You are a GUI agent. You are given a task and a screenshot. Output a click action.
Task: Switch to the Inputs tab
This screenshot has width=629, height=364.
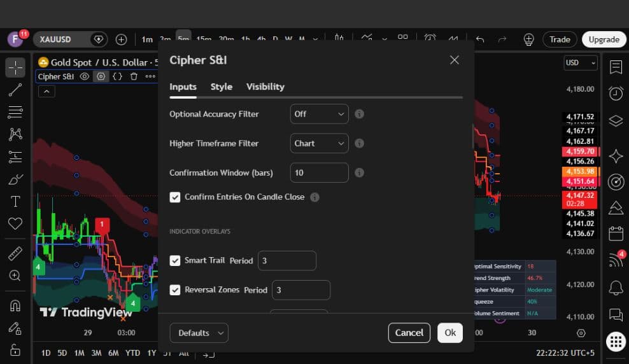(183, 87)
